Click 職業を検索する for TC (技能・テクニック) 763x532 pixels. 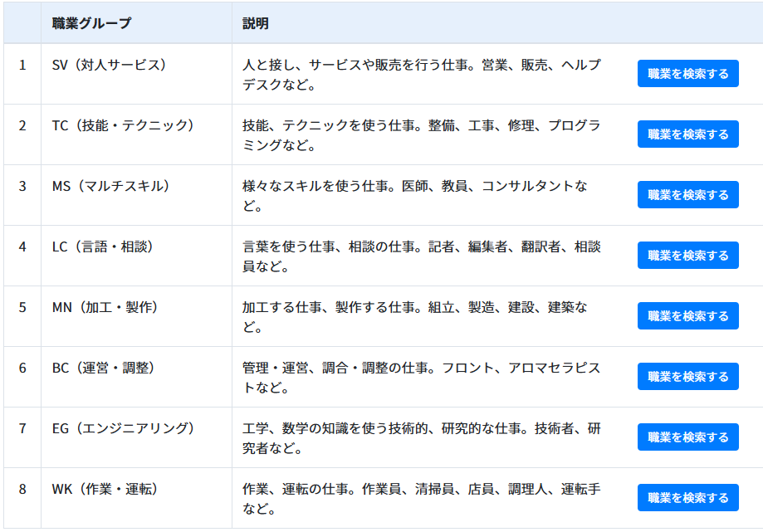point(687,134)
